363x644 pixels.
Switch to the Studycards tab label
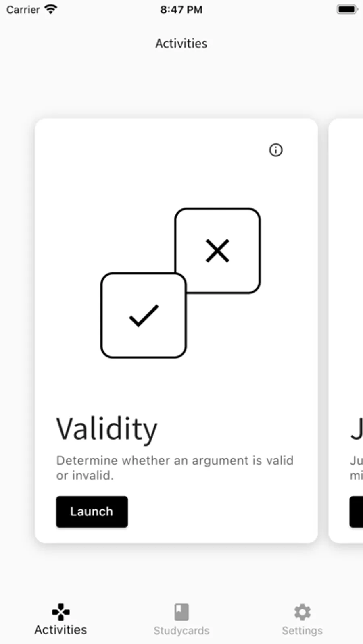[x=181, y=630]
